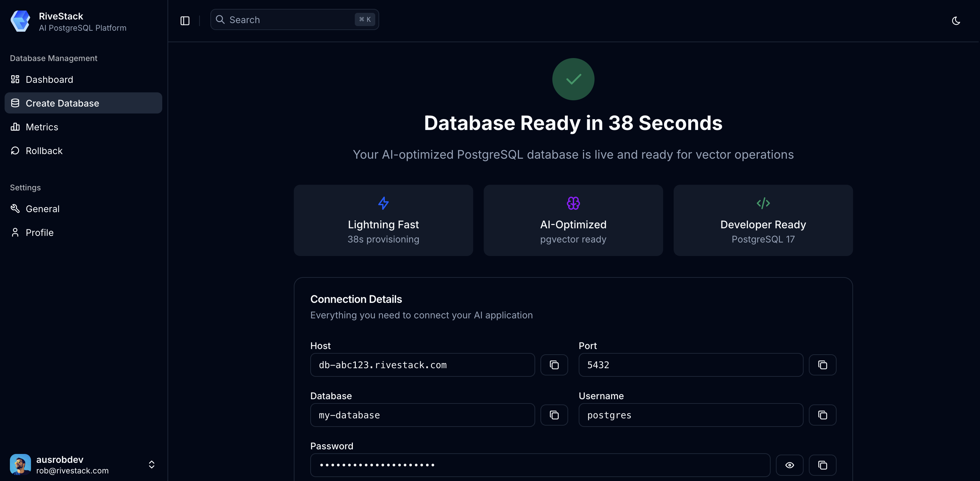Image resolution: width=980 pixels, height=481 pixels.
Task: Click the Database field my-database
Action: 422,415
